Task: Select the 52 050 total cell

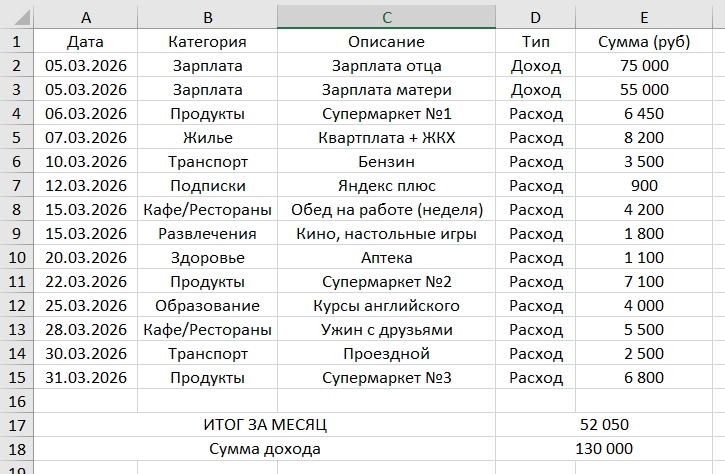Action: pos(604,425)
